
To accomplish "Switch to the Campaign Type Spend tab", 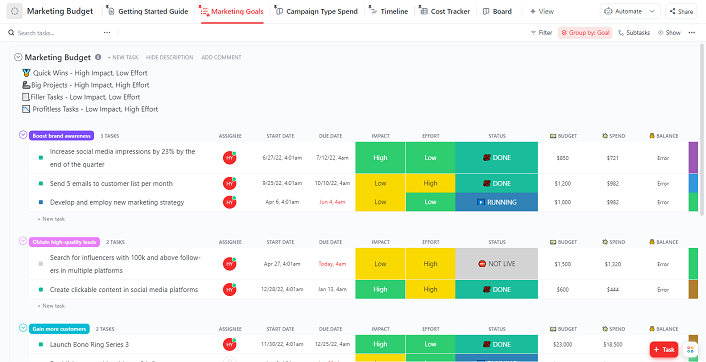I will 317,11.
